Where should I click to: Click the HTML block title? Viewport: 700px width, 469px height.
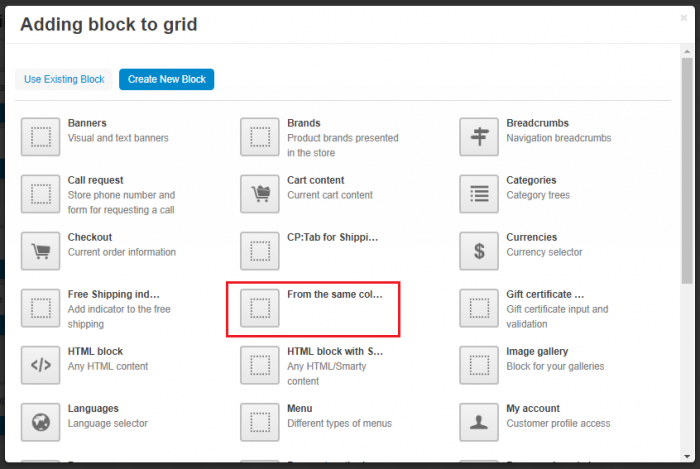[x=95, y=352]
